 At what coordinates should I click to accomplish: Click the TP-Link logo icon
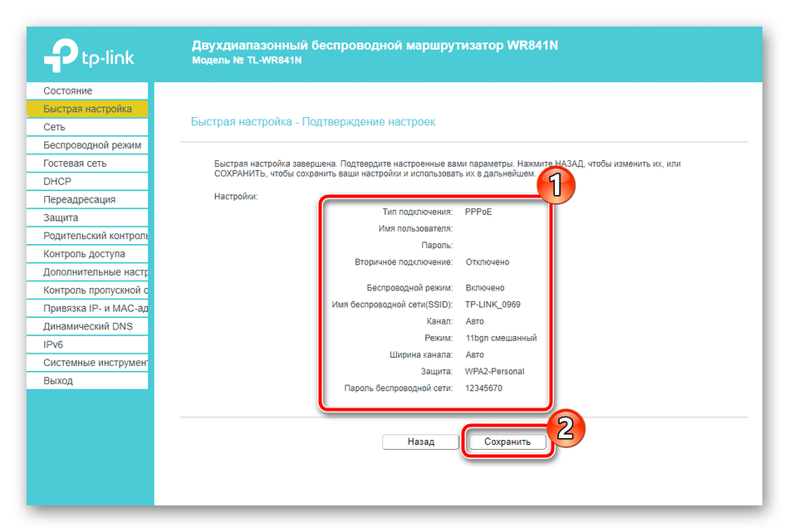pyautogui.click(x=60, y=55)
